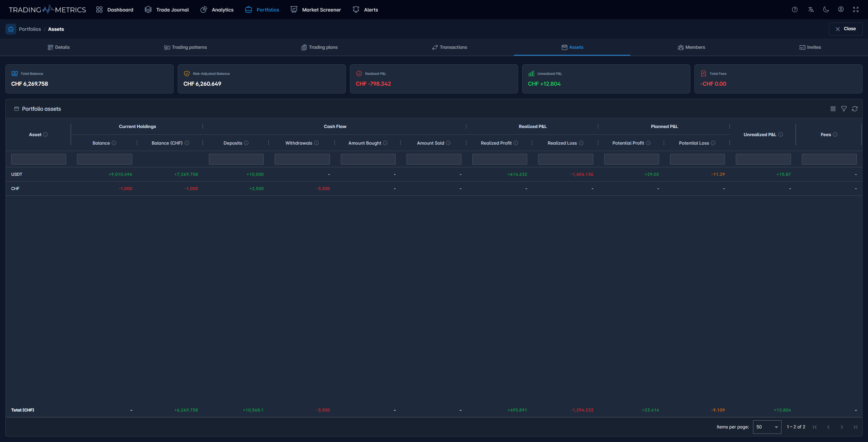The width and height of the screenshot is (868, 442).
Task: Click the Total Fees card icon
Action: click(704, 73)
